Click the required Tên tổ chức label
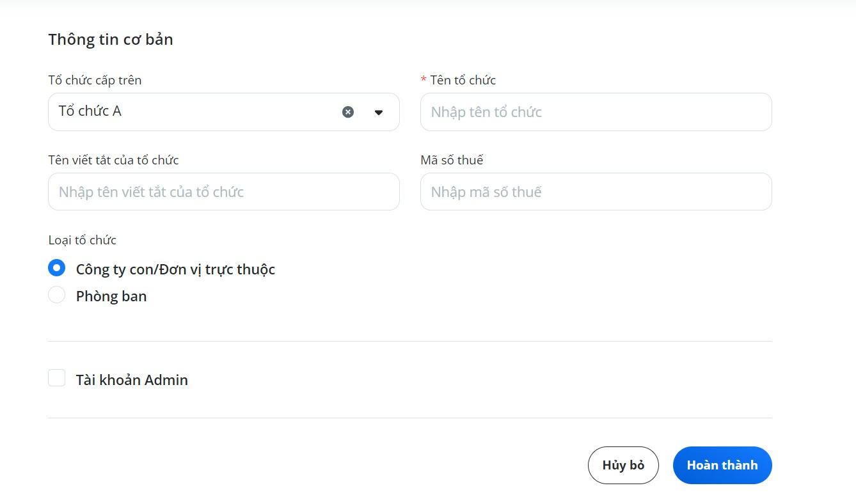856x504 pixels. point(458,80)
